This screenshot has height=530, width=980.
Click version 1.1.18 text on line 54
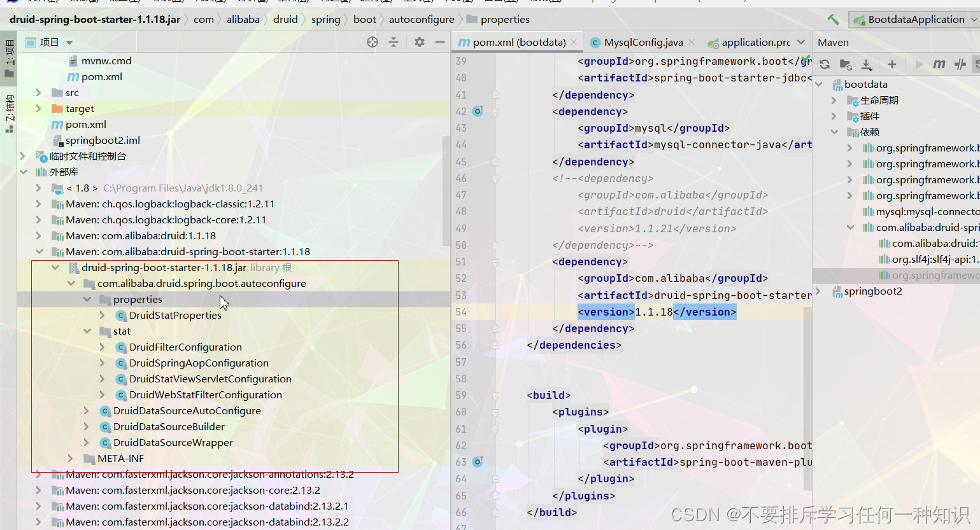(653, 312)
